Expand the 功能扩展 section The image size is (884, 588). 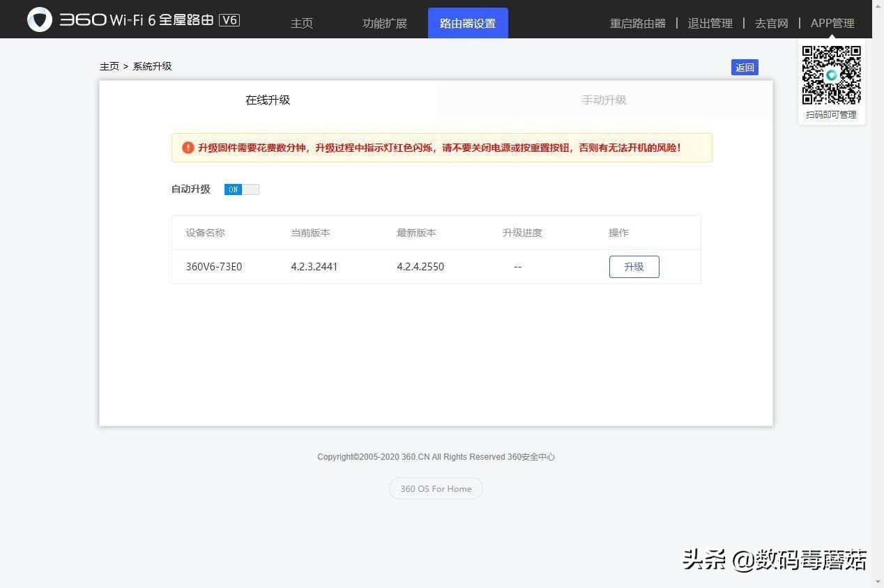(384, 23)
